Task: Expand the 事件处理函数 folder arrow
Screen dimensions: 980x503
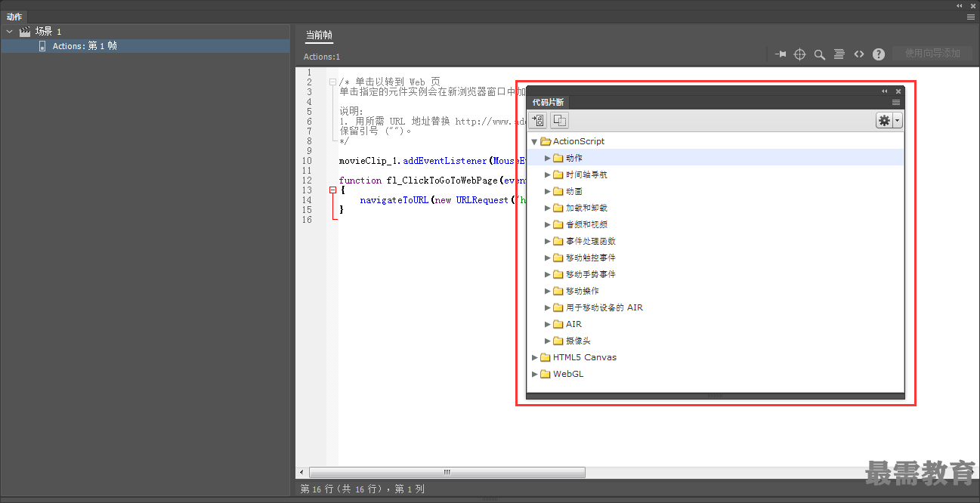Action: (x=548, y=241)
